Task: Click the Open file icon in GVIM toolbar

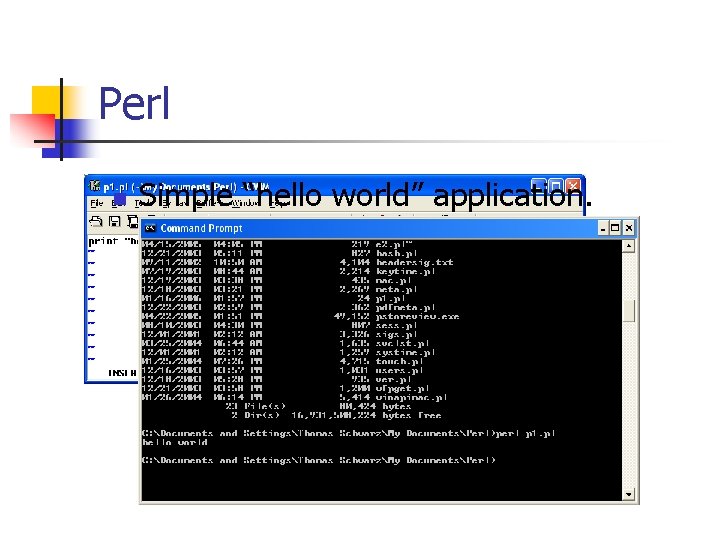Action: pos(96,222)
